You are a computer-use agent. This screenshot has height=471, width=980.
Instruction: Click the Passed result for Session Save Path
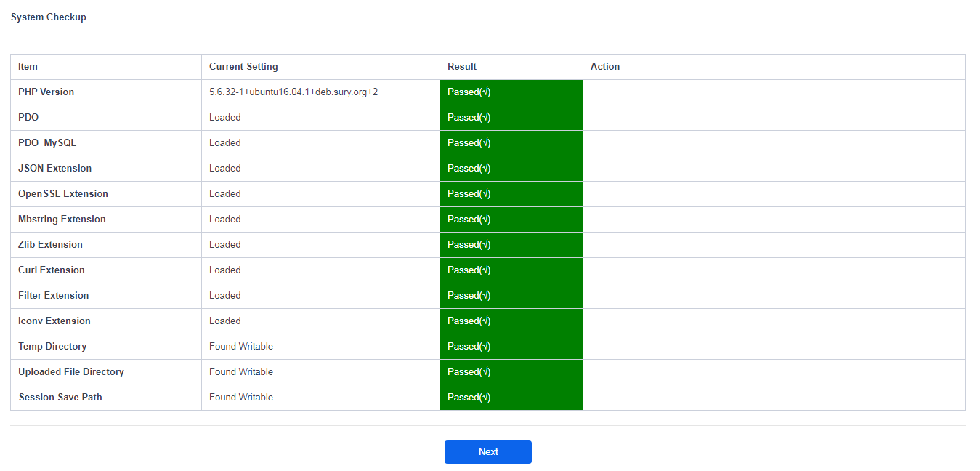[x=511, y=398]
